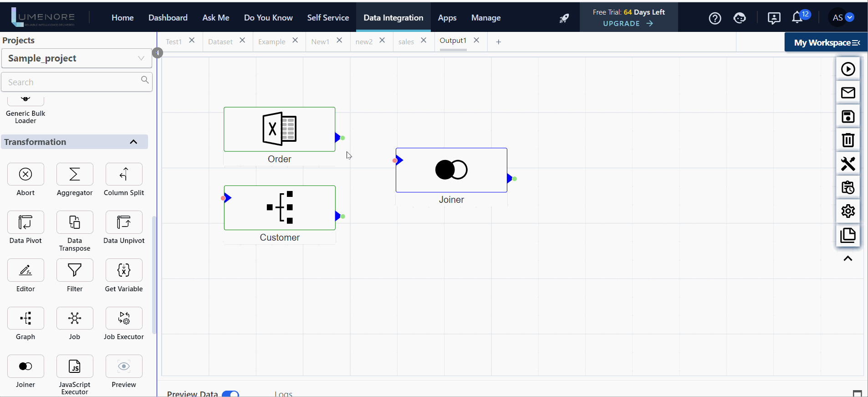Click the Aggregator transformation icon
This screenshot has height=397, width=868.
[75, 174]
